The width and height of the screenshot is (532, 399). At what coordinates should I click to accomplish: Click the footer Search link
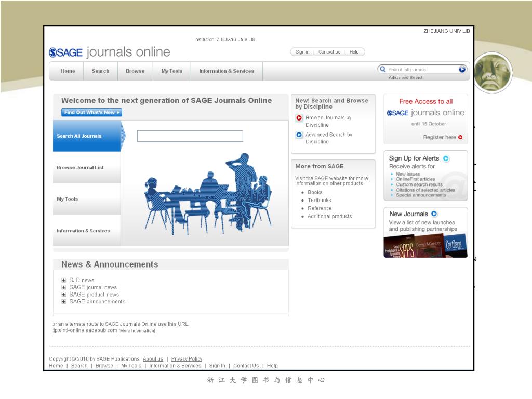coord(79,366)
